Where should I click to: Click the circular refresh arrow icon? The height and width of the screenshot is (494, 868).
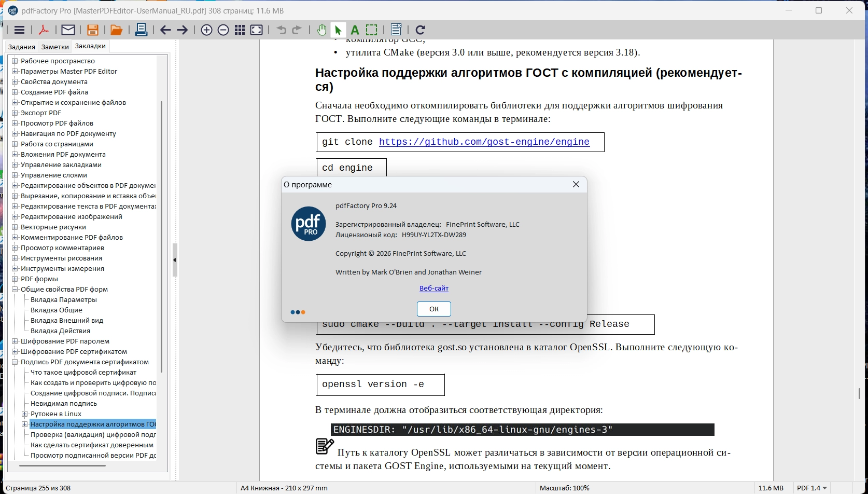[421, 30]
